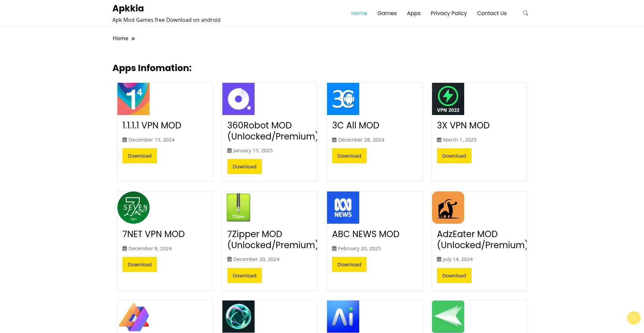Click Download for 3C All MOD

pyautogui.click(x=349, y=156)
